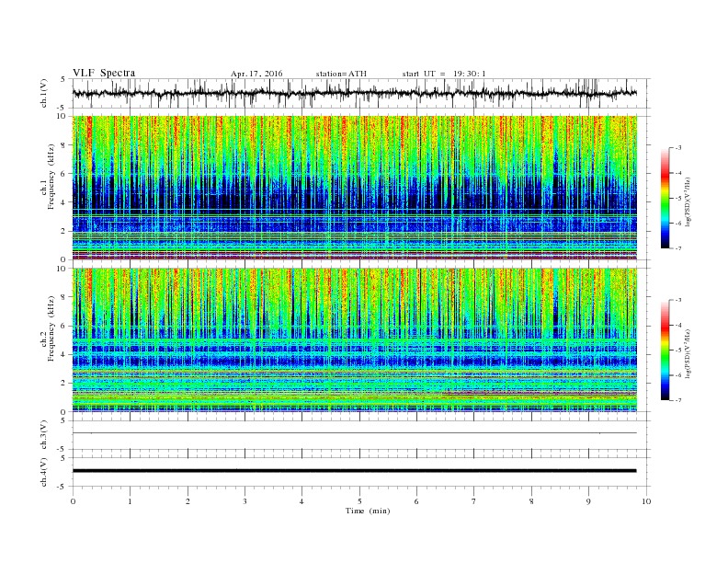
Task: Click the "VLF Spectra" title text
Action: (104, 73)
